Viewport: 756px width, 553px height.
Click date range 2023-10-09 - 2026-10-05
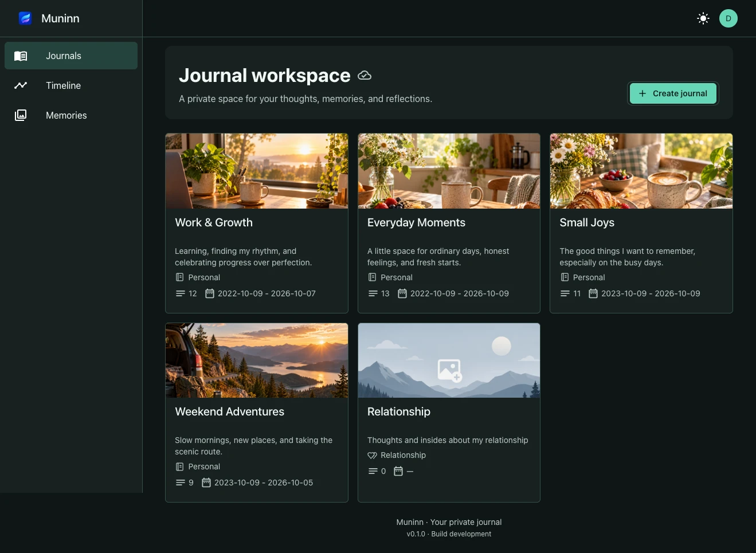pos(264,483)
